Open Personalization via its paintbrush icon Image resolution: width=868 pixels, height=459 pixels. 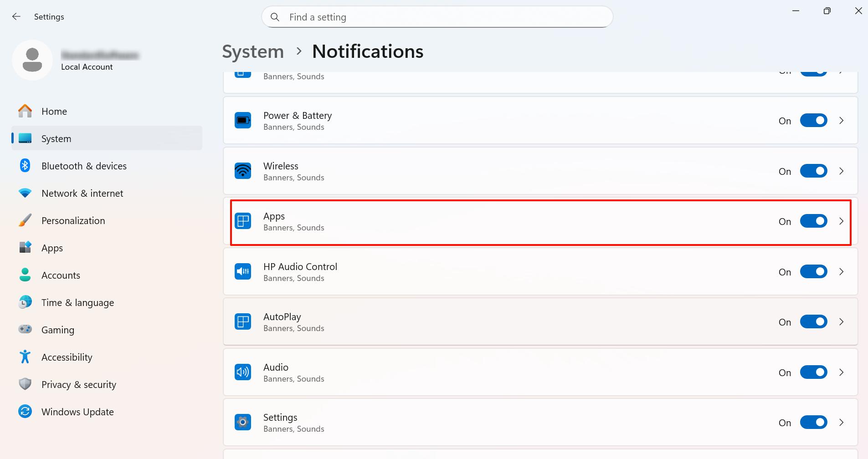[25, 220]
